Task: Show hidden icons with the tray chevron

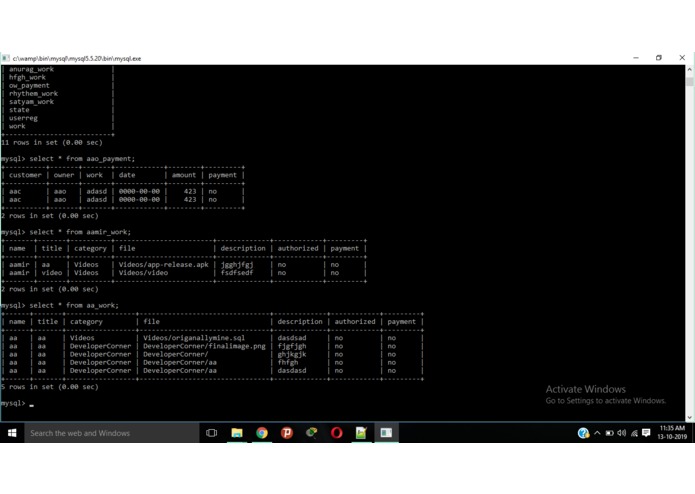Action: pyautogui.click(x=597, y=433)
